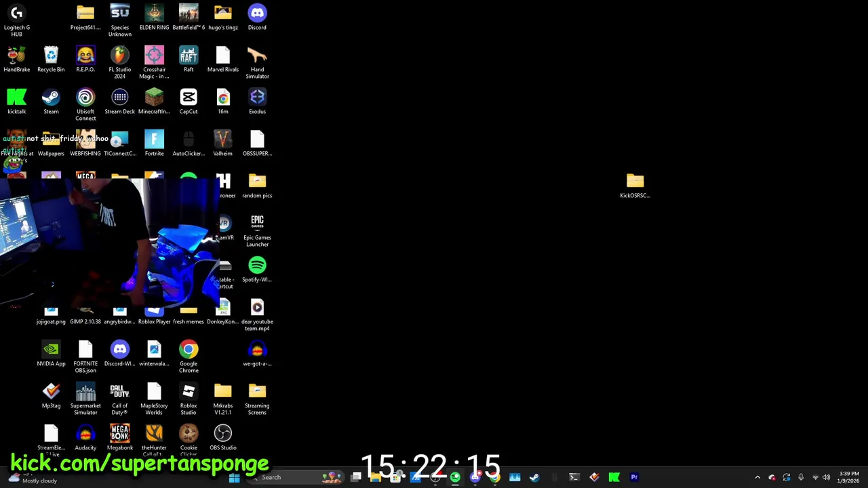868x488 pixels.
Task: Open the Cookie Clicker shortcut
Action: coord(189,439)
